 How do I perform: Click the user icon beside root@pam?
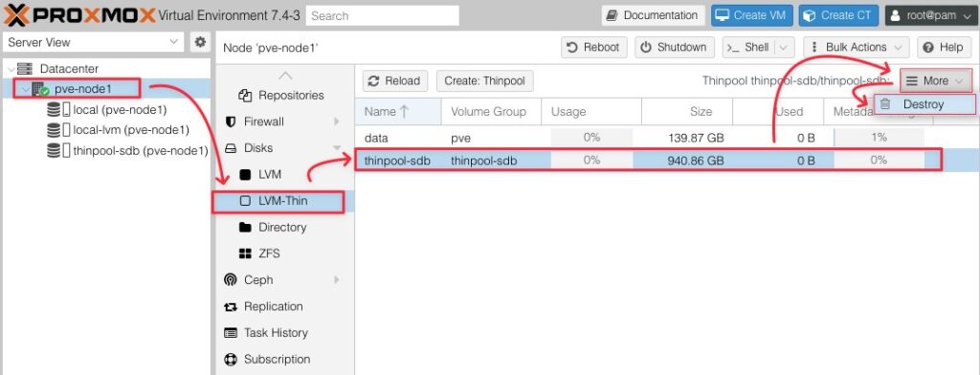click(896, 15)
